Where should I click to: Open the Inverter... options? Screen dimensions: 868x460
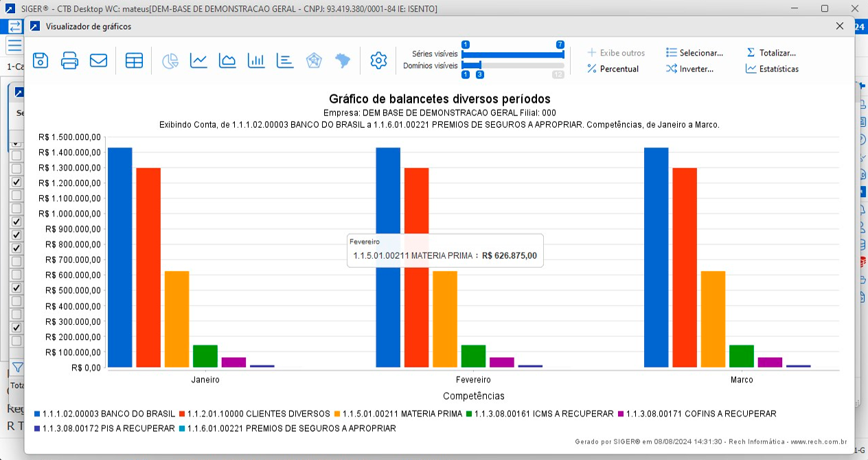click(690, 69)
